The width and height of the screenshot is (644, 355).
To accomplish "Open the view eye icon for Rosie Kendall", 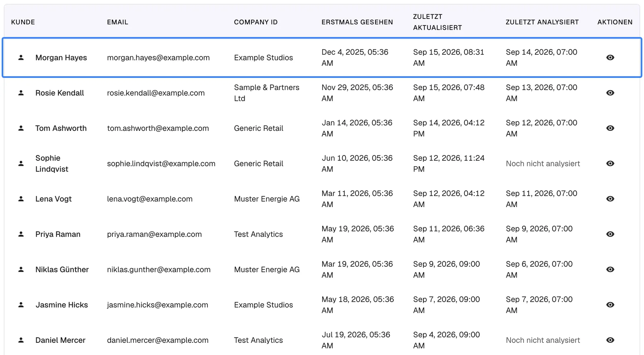I will click(610, 93).
